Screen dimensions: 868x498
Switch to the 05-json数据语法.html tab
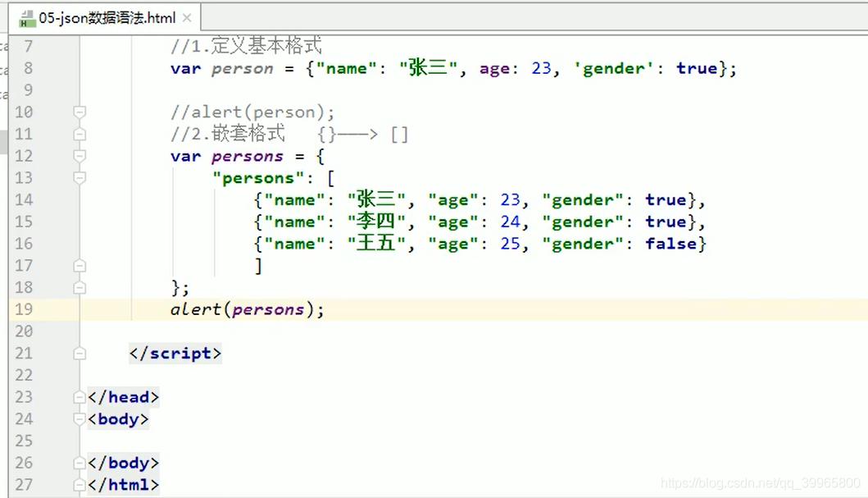[105, 18]
